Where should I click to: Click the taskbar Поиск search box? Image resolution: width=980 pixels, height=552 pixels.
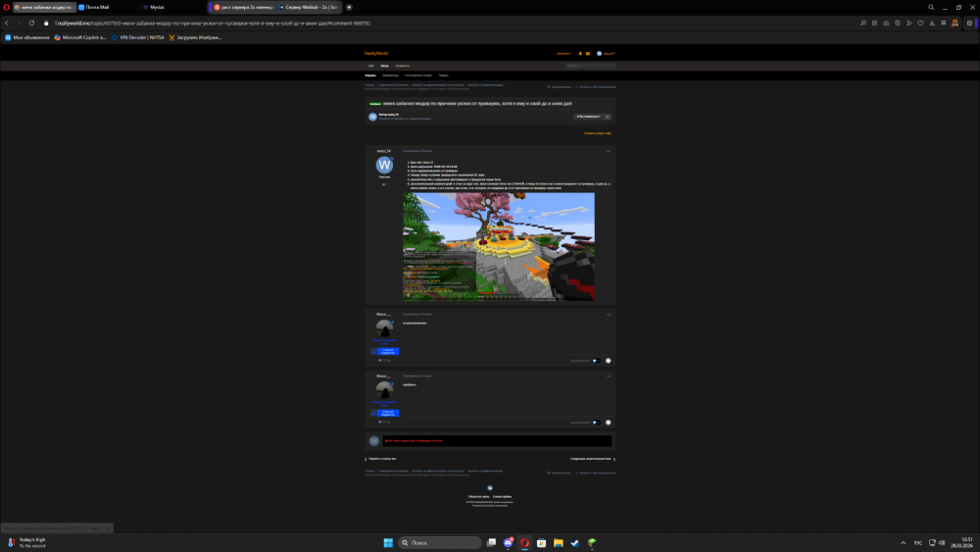point(440,542)
